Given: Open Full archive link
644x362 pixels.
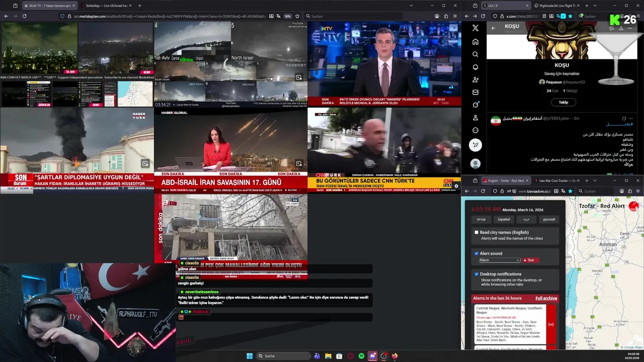Looking at the screenshot, I should pyautogui.click(x=546, y=298).
